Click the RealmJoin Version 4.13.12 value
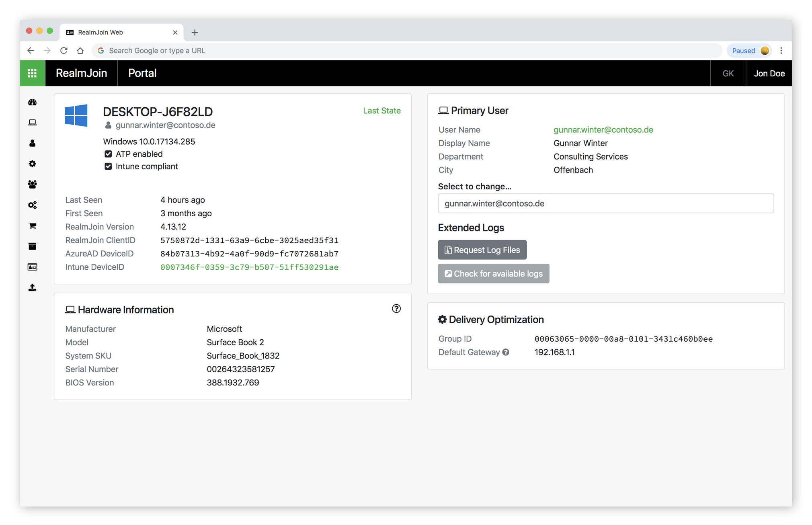Image resolution: width=812 pixels, height=525 pixels. 173,227
